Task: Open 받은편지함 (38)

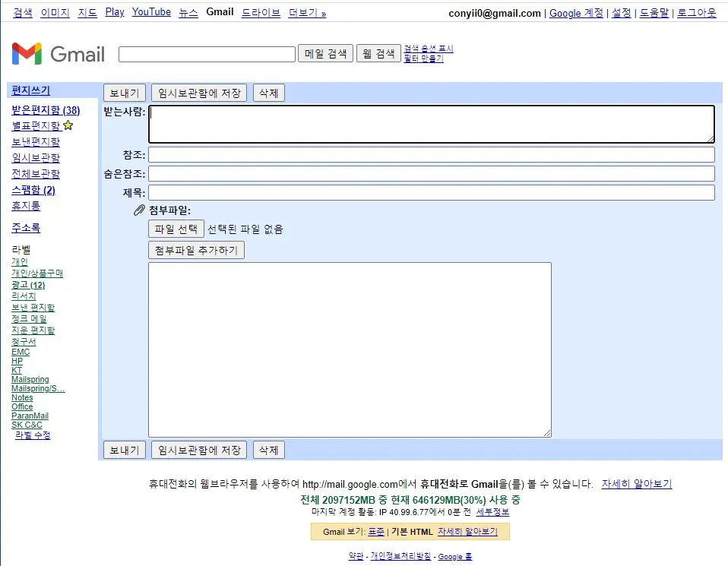Action: coord(46,110)
